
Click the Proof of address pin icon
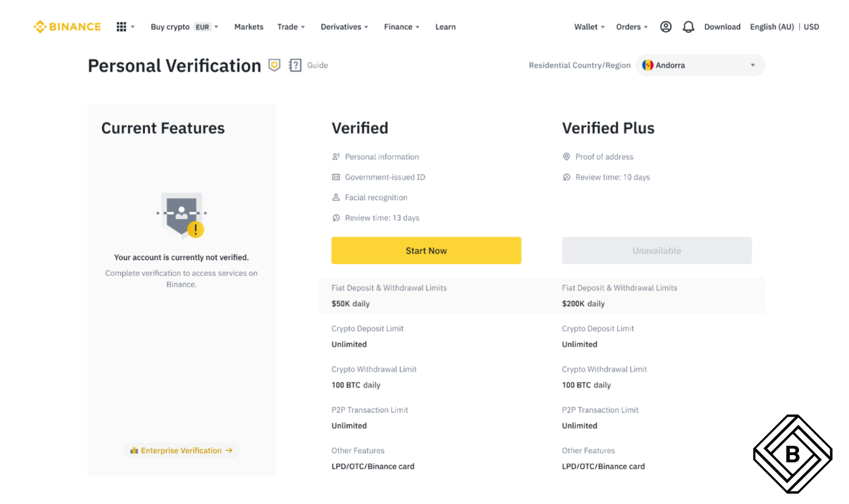566,156
